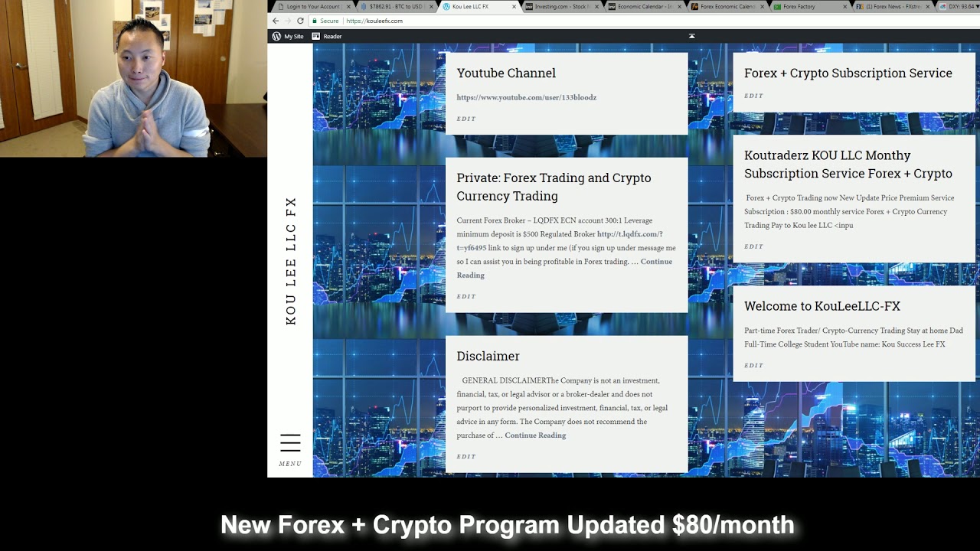Click the collapse arrow in the WordPress admin bar
Screen dimensions: 980x551
tap(691, 36)
